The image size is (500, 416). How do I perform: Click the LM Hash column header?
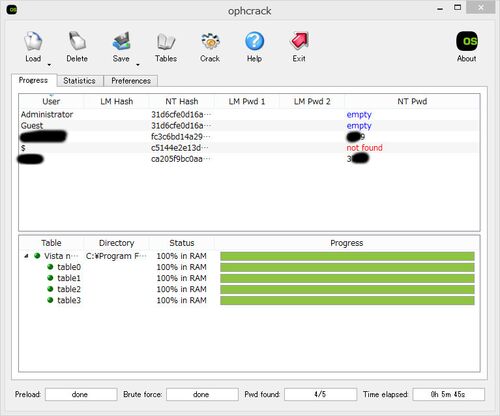coord(117,101)
